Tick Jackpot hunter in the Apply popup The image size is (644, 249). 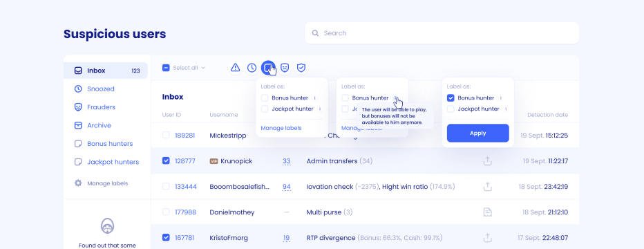[x=451, y=109]
